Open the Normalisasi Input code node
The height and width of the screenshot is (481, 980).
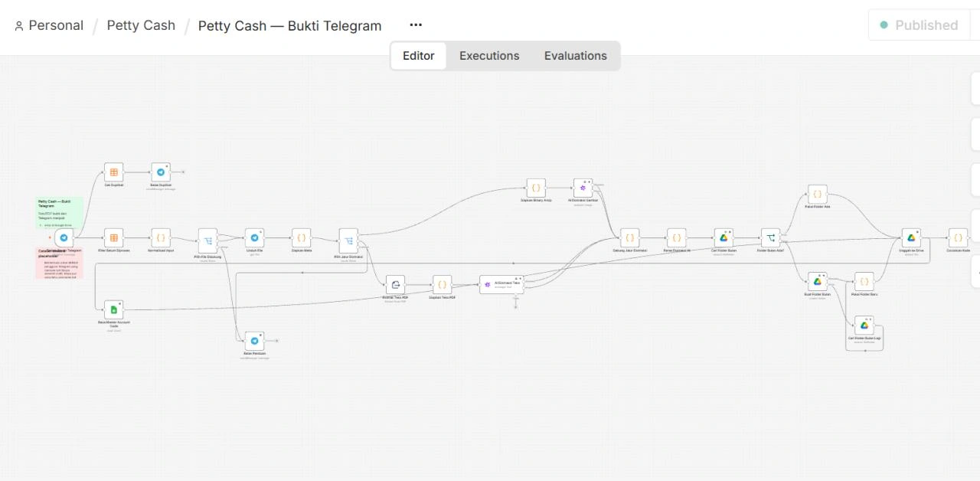click(161, 237)
